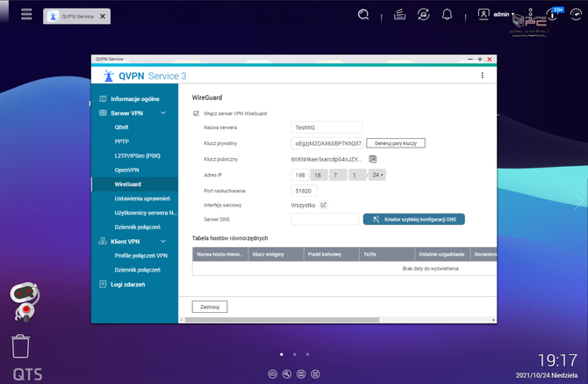This screenshot has width=588, height=384.
Task: Open background tasks icon in top bar
Action: click(399, 15)
